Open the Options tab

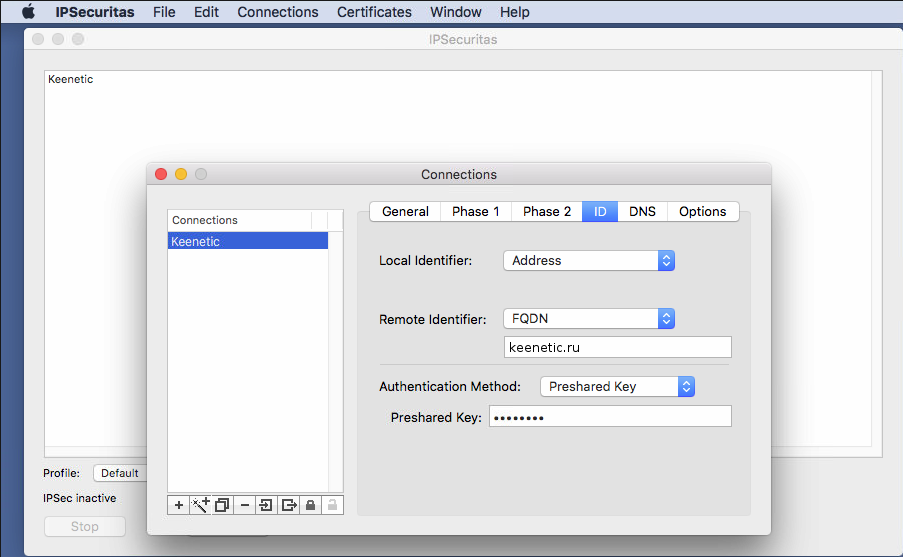(702, 211)
